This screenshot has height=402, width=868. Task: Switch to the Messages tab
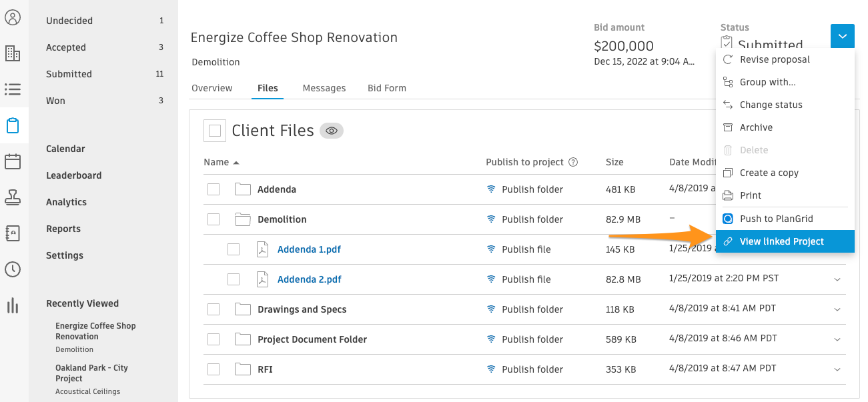point(324,88)
